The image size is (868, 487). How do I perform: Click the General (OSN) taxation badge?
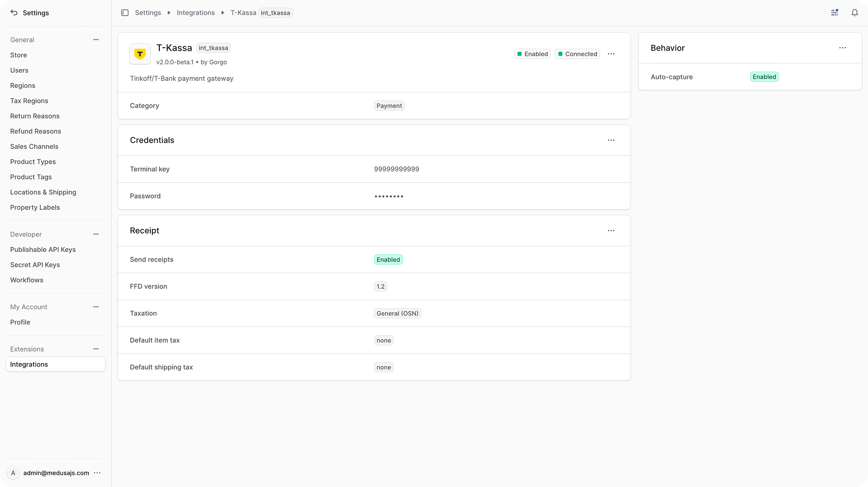pos(397,313)
